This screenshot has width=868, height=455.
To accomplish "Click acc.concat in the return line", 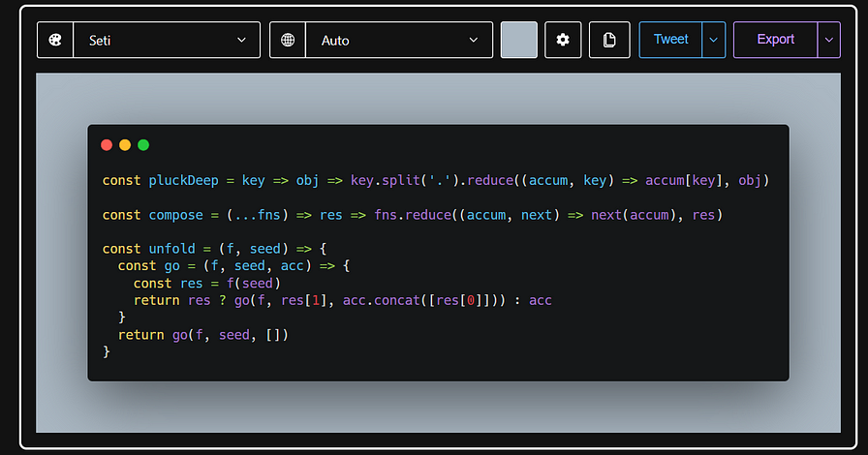I will tap(382, 300).
